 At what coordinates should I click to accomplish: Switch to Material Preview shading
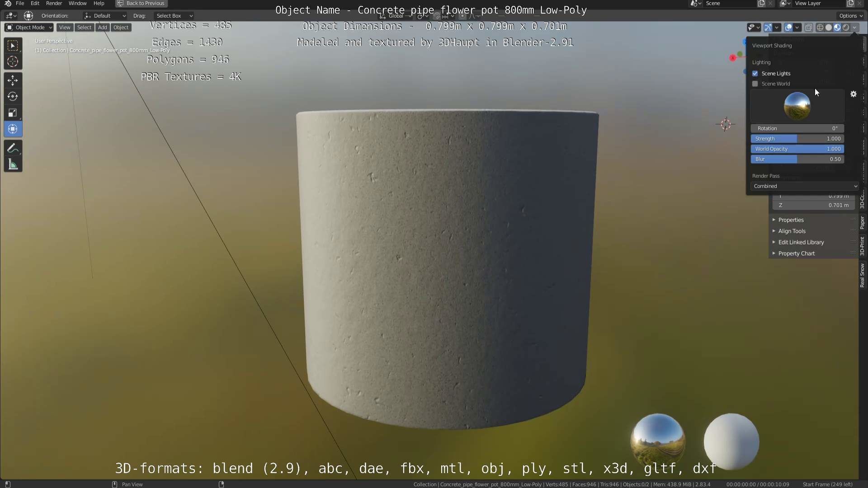[837, 28]
